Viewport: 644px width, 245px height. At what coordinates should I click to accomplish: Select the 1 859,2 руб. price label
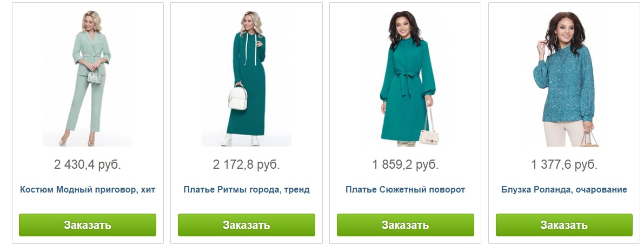click(406, 165)
